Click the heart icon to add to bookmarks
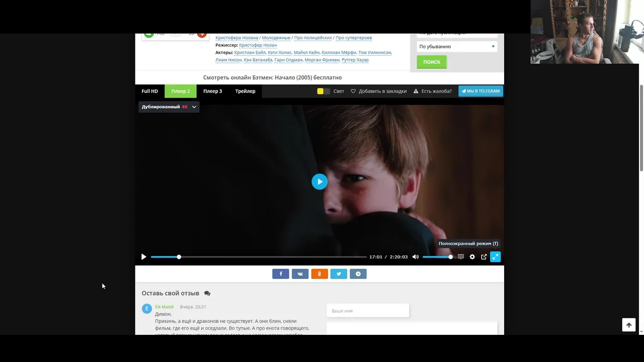Screen dimensions: 644x362 click(x=353, y=91)
